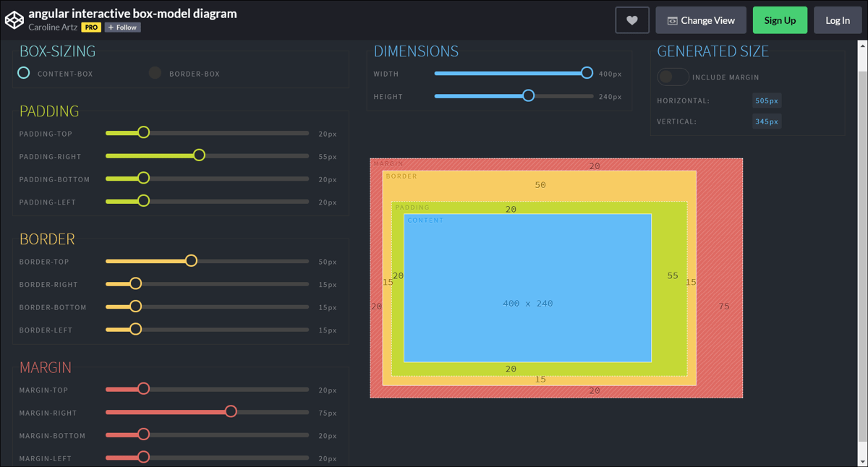Viewport: 868px width, 467px height.
Task: Click the Sign Up button
Action: (x=780, y=20)
